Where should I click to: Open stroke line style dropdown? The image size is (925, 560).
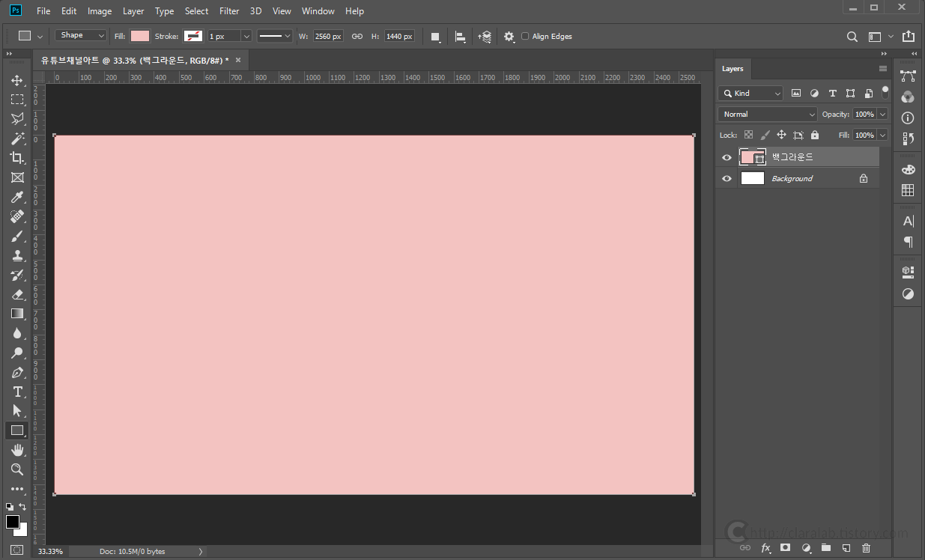[x=275, y=36]
